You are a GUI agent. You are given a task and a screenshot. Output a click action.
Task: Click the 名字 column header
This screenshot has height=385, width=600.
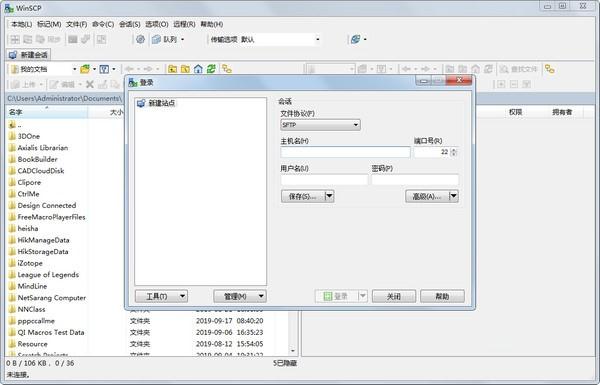point(47,112)
